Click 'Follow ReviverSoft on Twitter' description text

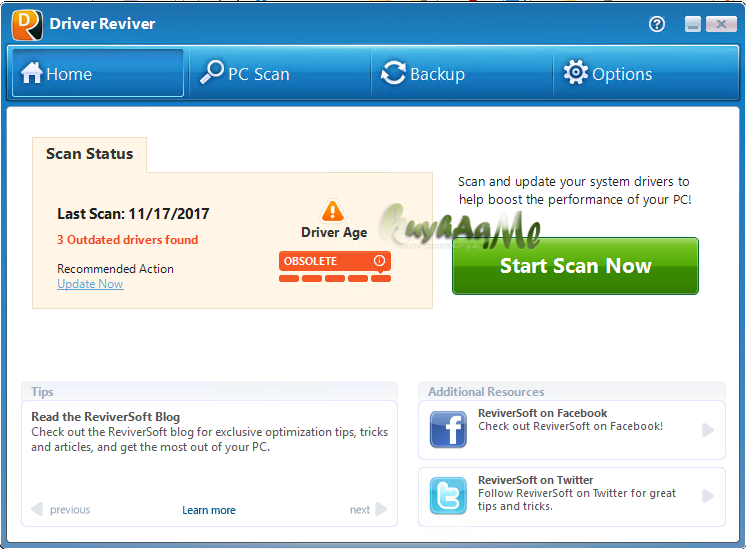pos(577,500)
